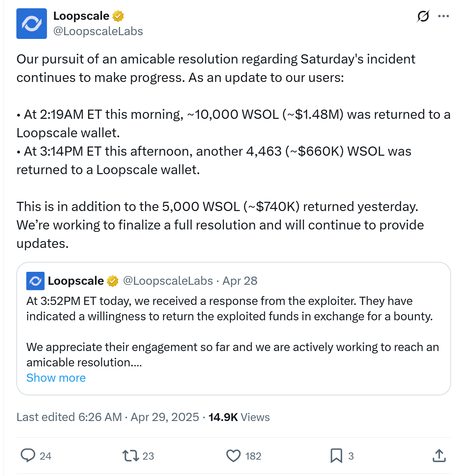The height and width of the screenshot is (476, 462).
Task: Click the quoted tweet's Loopscale avatar
Action: point(35,281)
